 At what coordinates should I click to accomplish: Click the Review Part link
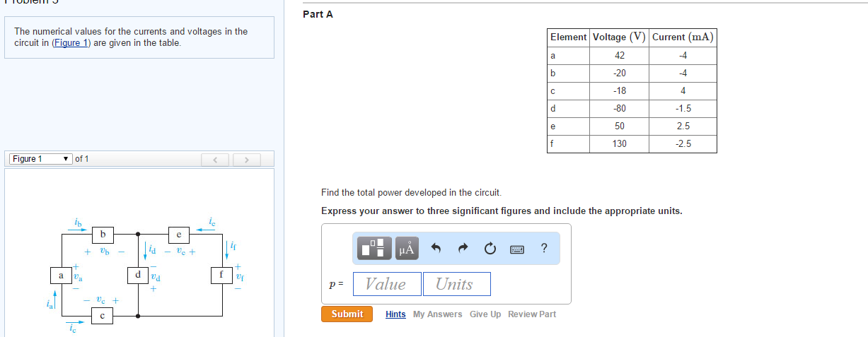pyautogui.click(x=532, y=314)
